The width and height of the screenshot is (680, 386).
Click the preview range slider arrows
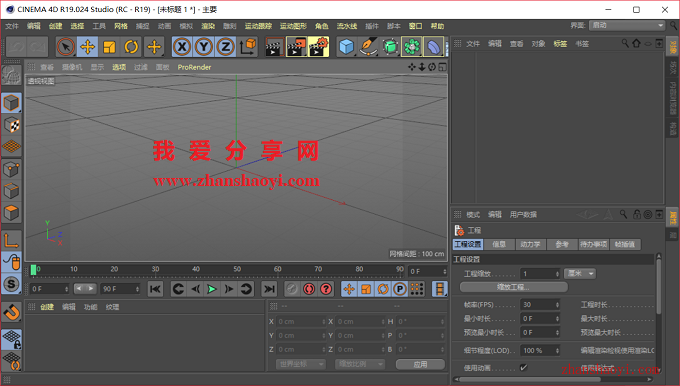point(85,288)
